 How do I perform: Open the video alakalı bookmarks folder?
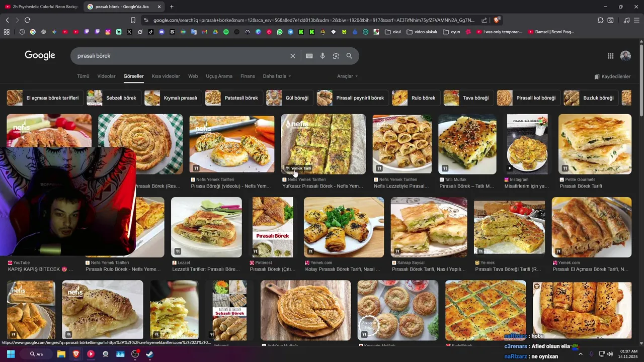(x=422, y=32)
